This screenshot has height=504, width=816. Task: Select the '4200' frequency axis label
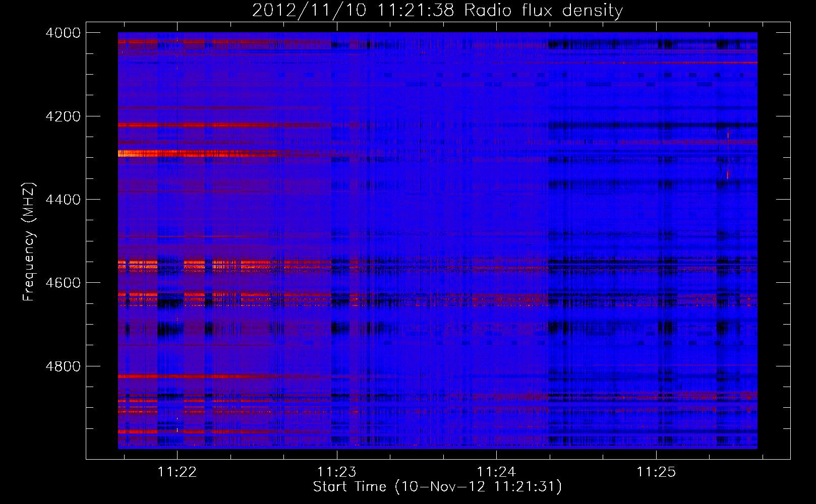click(63, 116)
